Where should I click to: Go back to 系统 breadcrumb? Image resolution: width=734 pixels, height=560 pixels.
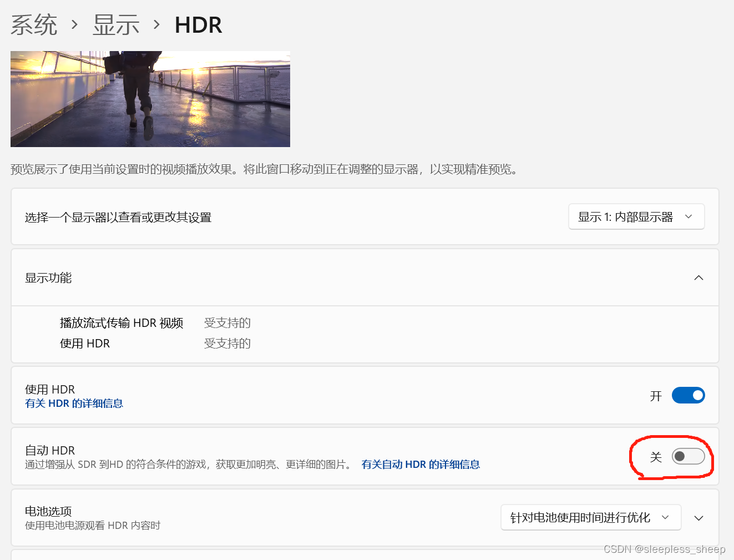(x=34, y=25)
